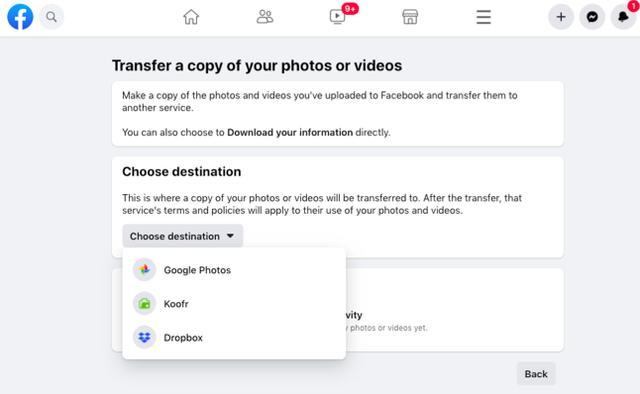
Task: Open the Download your information link
Action: pos(290,132)
